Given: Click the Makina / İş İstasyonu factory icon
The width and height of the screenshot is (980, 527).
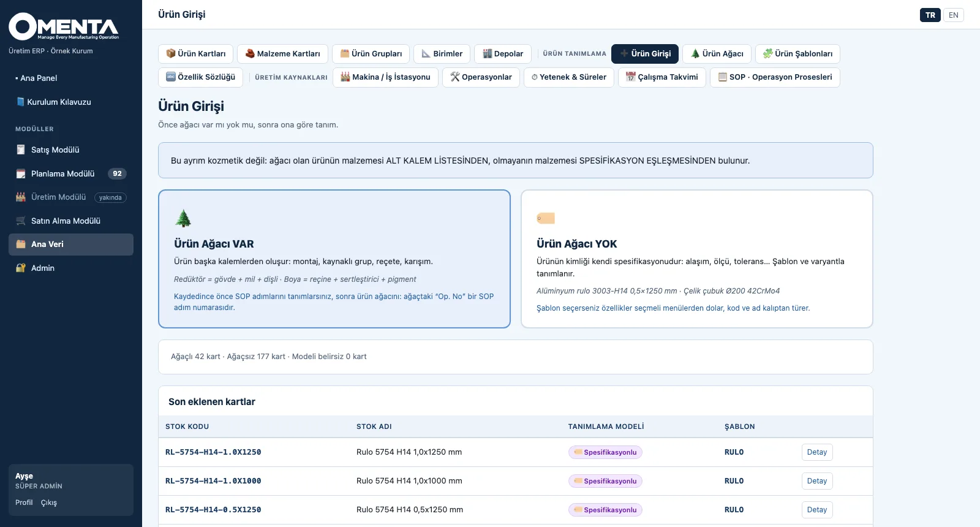Looking at the screenshot, I should point(345,77).
